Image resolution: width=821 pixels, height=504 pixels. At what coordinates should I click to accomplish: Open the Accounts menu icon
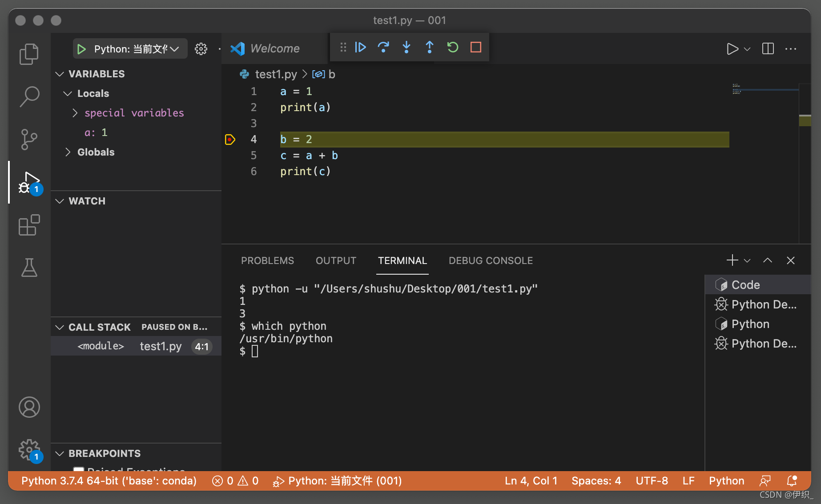tap(29, 407)
